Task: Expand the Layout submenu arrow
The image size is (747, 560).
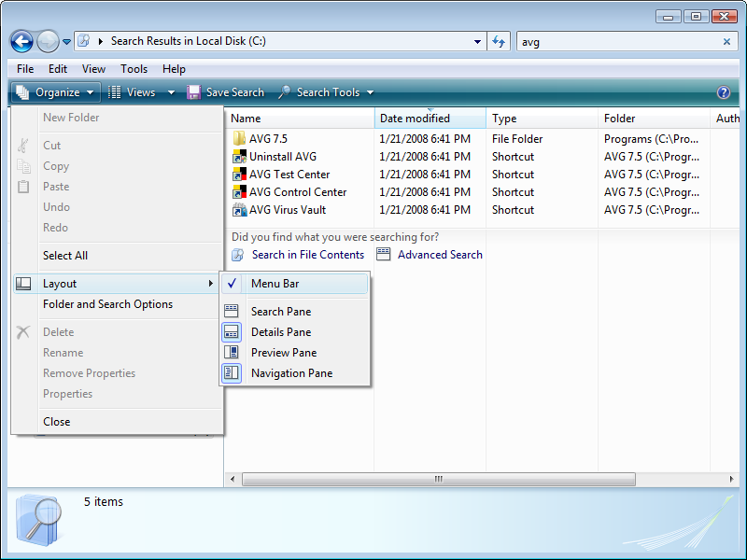Action: point(211,284)
